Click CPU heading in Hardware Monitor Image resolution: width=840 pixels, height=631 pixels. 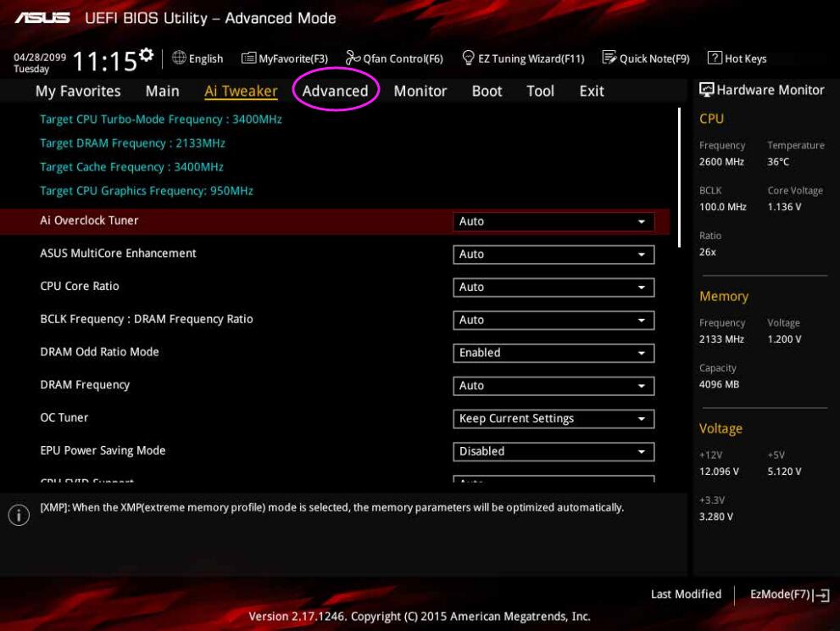point(711,119)
